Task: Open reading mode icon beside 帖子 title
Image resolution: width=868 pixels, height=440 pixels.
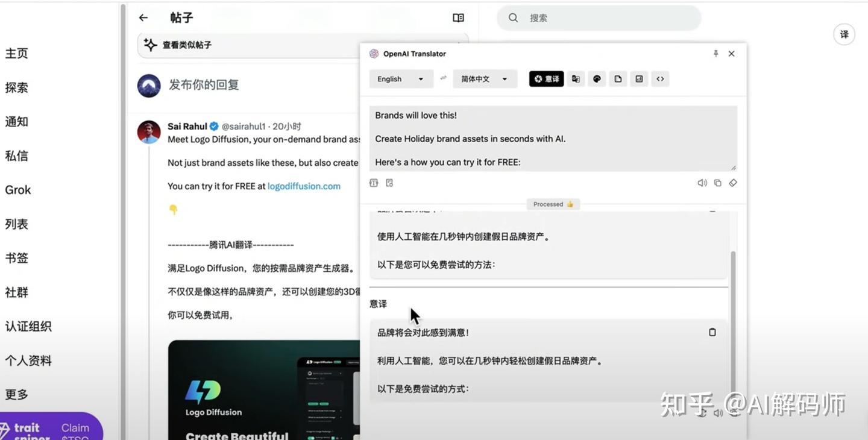Action: pos(458,17)
